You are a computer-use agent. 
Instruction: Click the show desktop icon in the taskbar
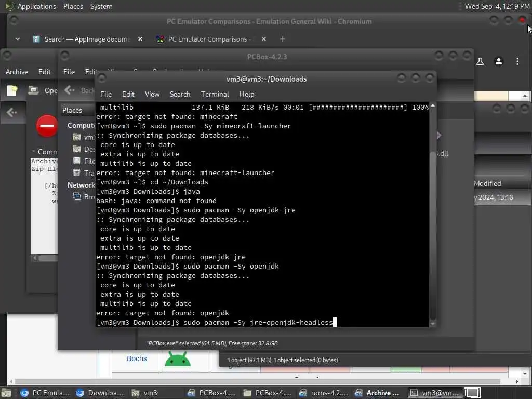click(x=6, y=393)
